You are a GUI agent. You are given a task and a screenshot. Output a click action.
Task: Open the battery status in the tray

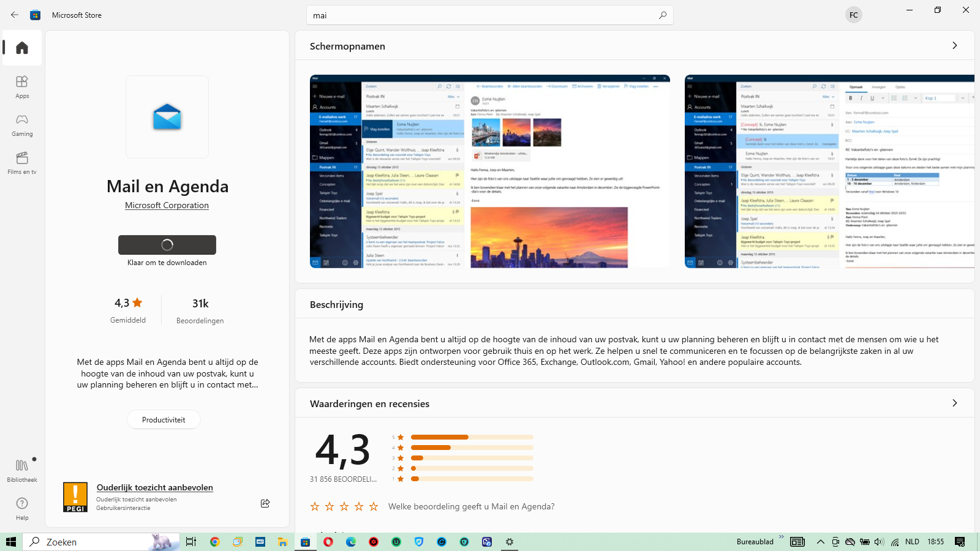tap(865, 542)
